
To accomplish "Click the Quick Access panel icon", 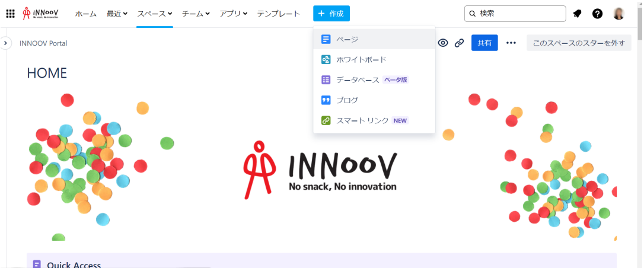I will tap(37, 264).
